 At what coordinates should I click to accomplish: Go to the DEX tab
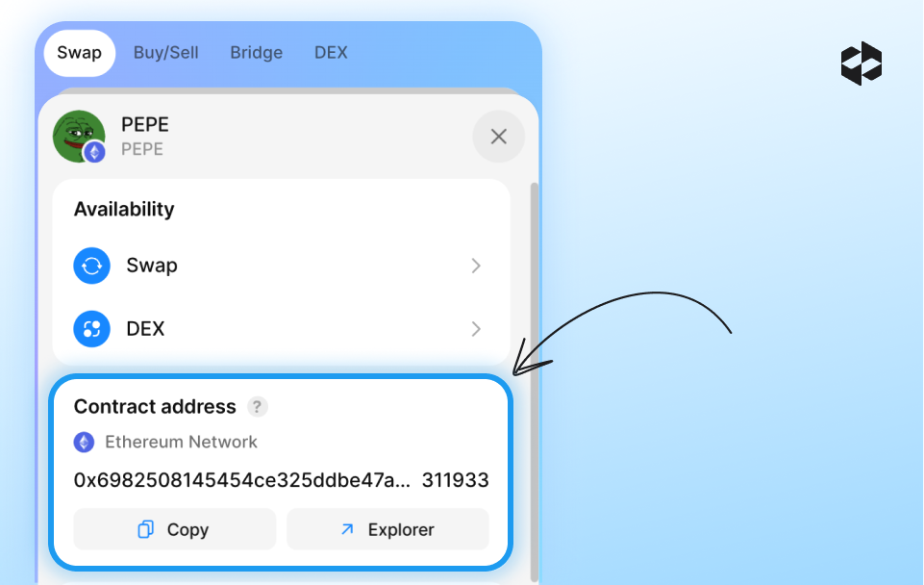point(331,53)
